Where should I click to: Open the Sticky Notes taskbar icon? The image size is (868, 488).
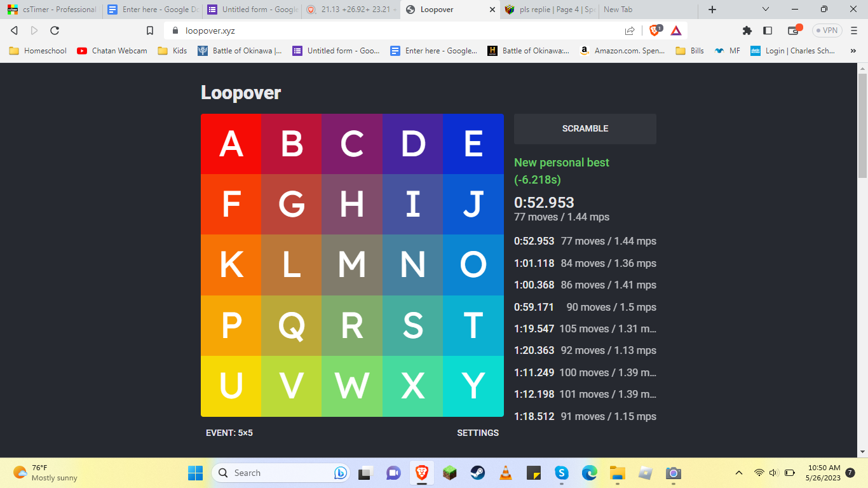(x=533, y=473)
